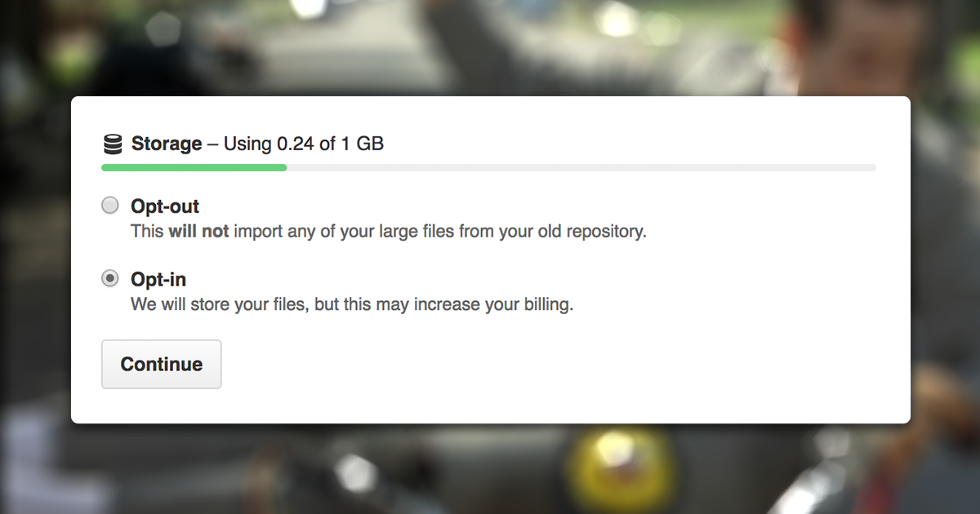Click the bold "Opt-in" label
The image size is (980, 514).
click(x=158, y=280)
